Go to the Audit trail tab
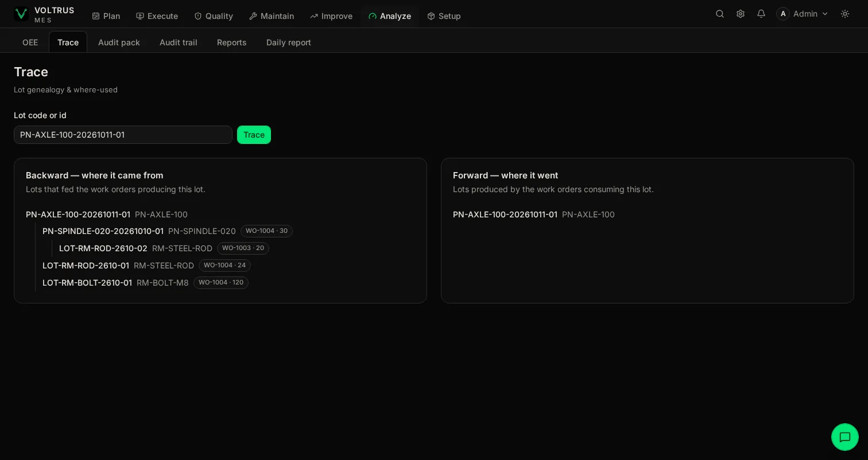The width and height of the screenshot is (868, 460). click(179, 42)
